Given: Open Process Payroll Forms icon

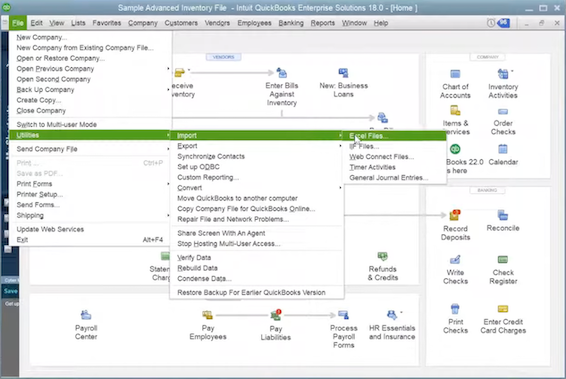Looking at the screenshot, I should (343, 315).
